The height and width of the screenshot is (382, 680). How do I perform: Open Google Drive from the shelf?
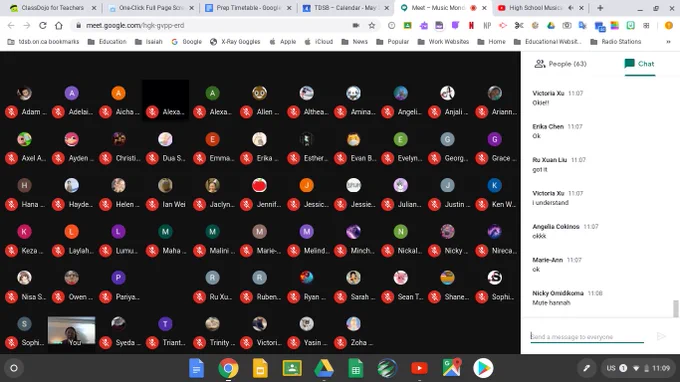click(324, 368)
